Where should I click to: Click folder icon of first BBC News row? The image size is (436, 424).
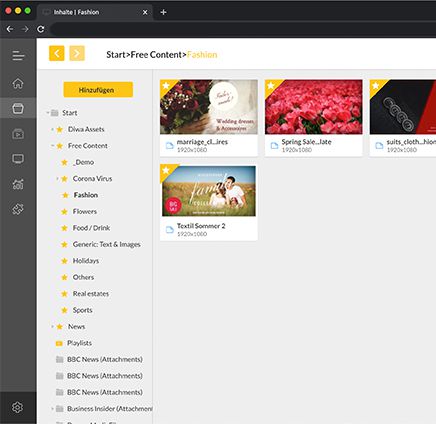[x=60, y=359]
